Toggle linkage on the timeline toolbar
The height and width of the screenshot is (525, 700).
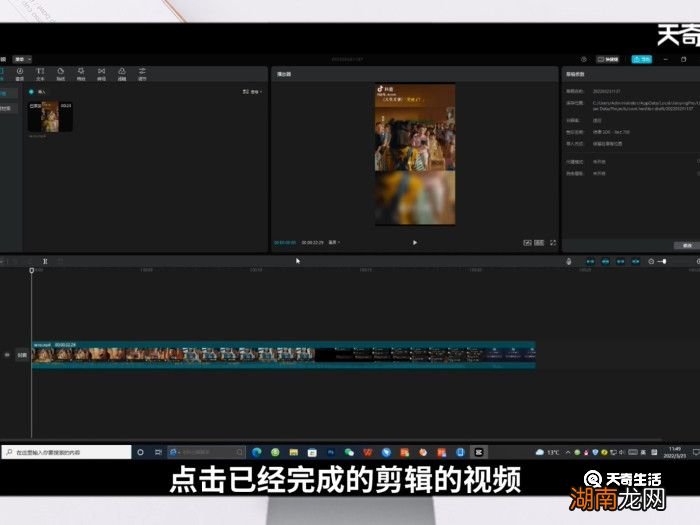621,261
